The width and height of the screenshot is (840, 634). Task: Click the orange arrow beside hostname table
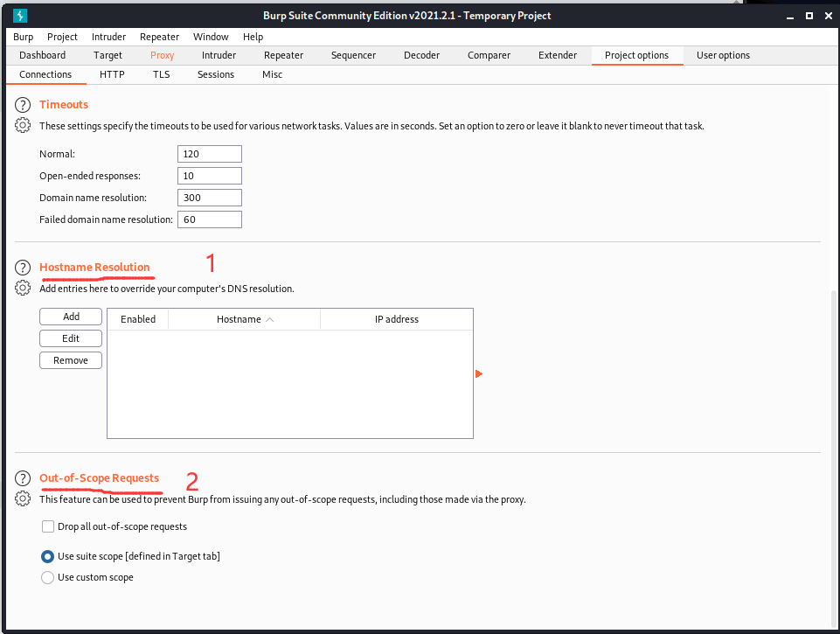[x=479, y=373]
